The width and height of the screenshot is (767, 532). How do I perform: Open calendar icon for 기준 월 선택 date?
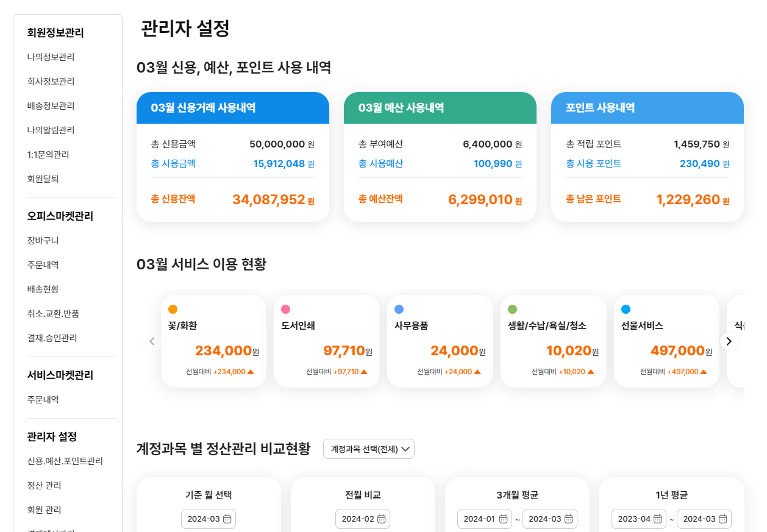click(227, 519)
